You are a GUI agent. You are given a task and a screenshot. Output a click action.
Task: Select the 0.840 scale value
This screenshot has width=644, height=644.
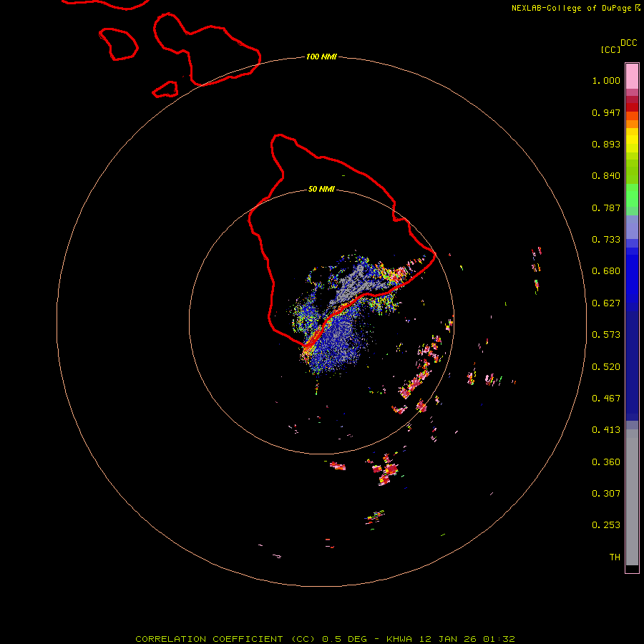(606, 176)
